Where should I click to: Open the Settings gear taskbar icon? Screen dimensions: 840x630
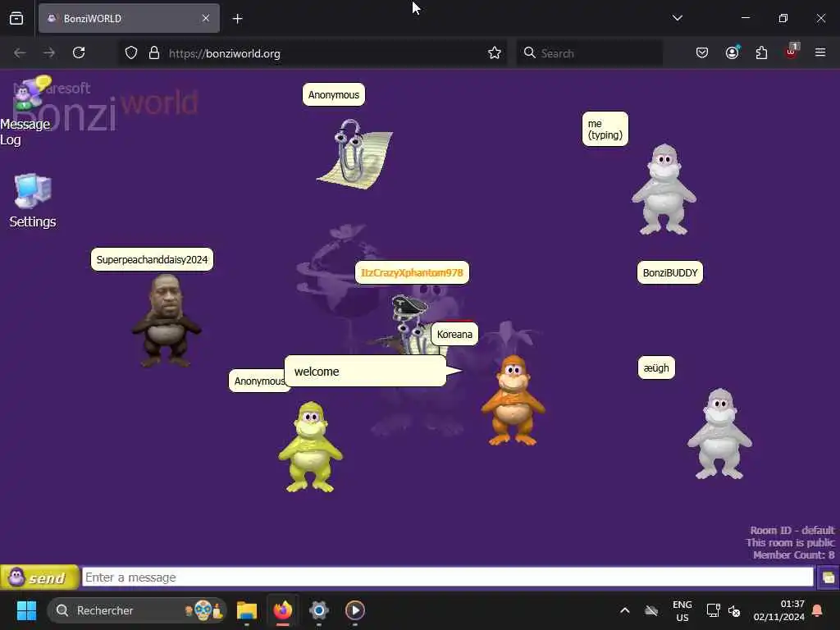(319, 610)
